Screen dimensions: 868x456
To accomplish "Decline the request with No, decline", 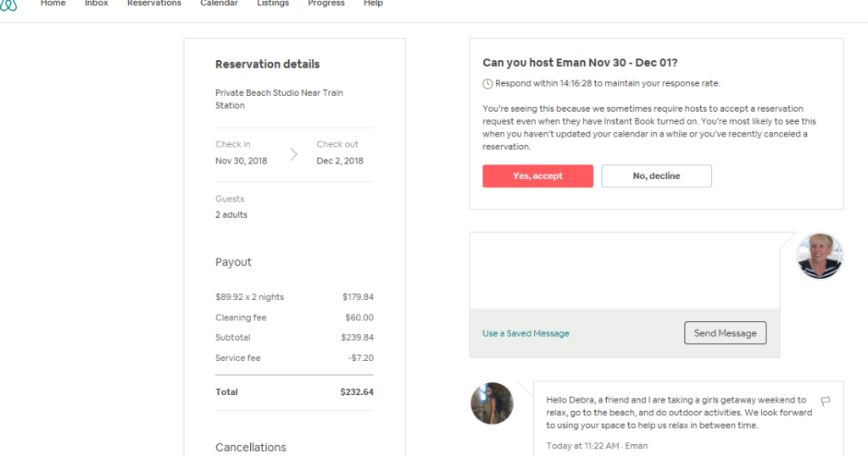I will point(657,176).
